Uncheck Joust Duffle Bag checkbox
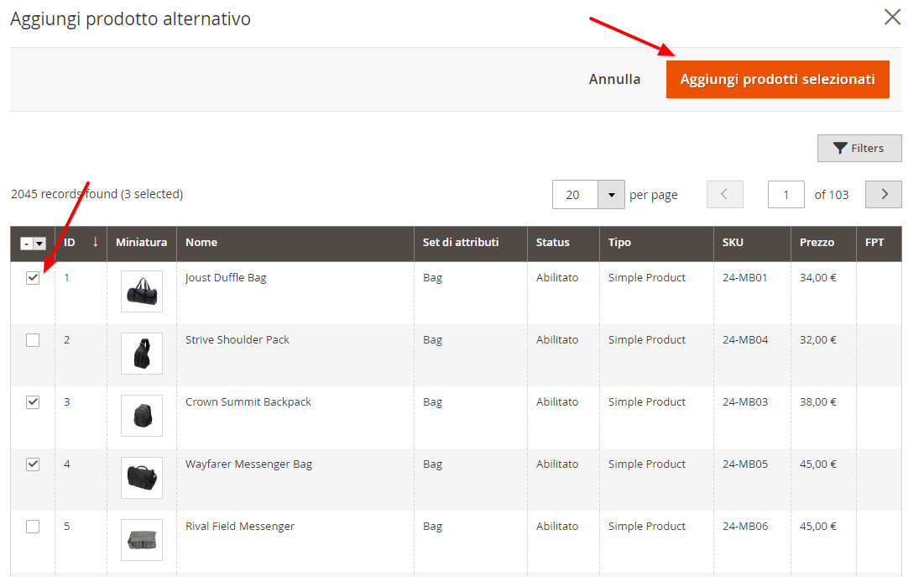This screenshot has width=924, height=577. tap(33, 278)
